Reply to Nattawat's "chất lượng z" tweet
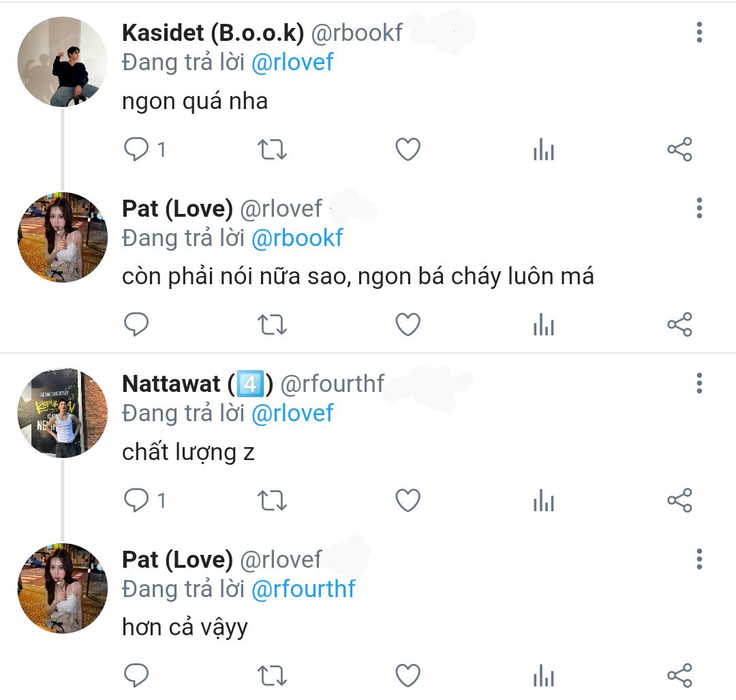Viewport: 736px width, 700px height. [137, 501]
